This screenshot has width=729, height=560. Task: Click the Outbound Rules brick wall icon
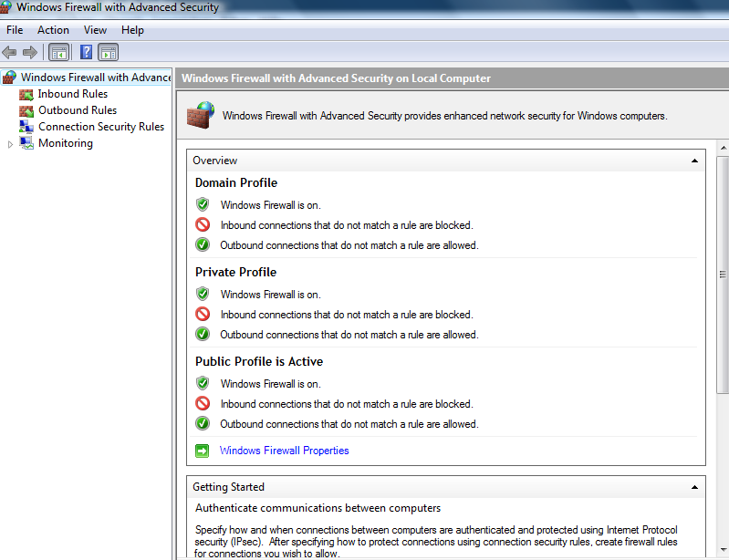(x=26, y=110)
